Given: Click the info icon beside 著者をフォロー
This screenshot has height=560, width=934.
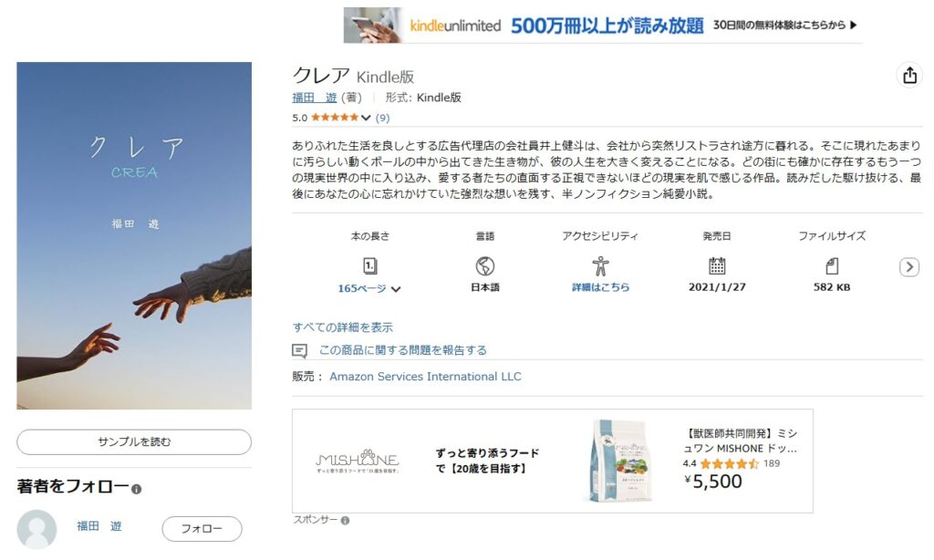Looking at the screenshot, I should (137, 489).
